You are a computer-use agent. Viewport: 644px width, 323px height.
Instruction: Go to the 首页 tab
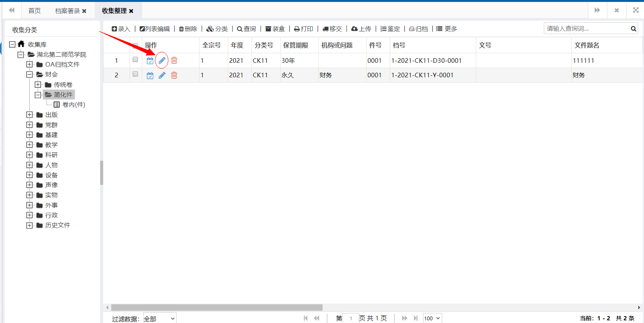point(34,11)
